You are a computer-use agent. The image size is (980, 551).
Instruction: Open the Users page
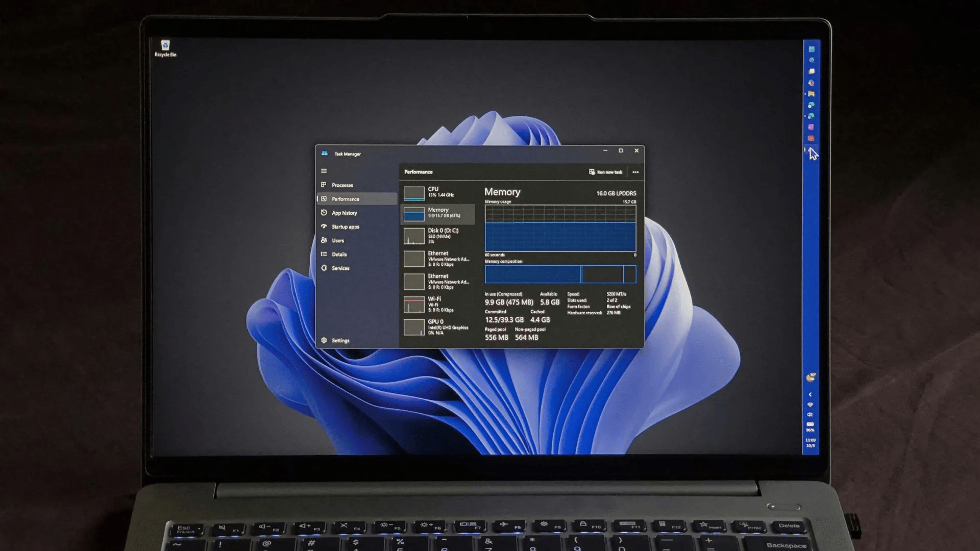pos(356,240)
